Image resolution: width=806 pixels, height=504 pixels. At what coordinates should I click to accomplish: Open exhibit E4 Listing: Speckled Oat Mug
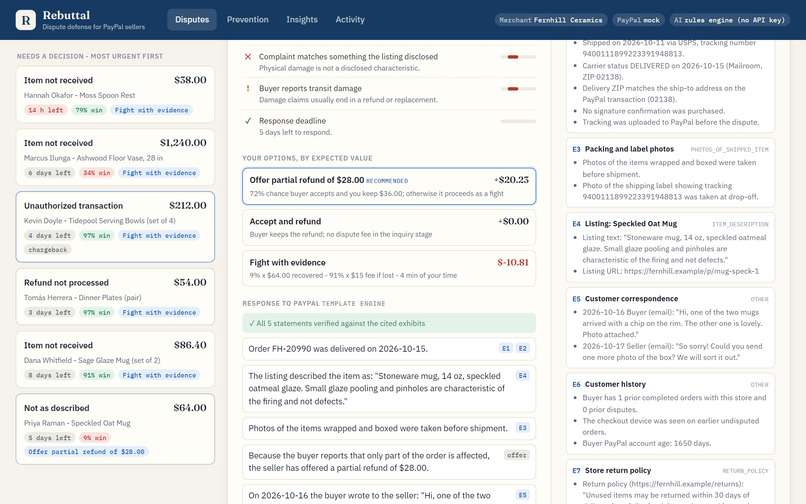670,247
